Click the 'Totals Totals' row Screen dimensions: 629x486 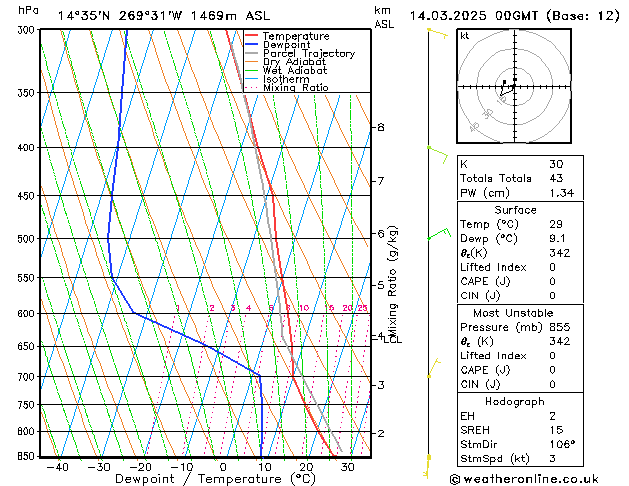pos(520,178)
